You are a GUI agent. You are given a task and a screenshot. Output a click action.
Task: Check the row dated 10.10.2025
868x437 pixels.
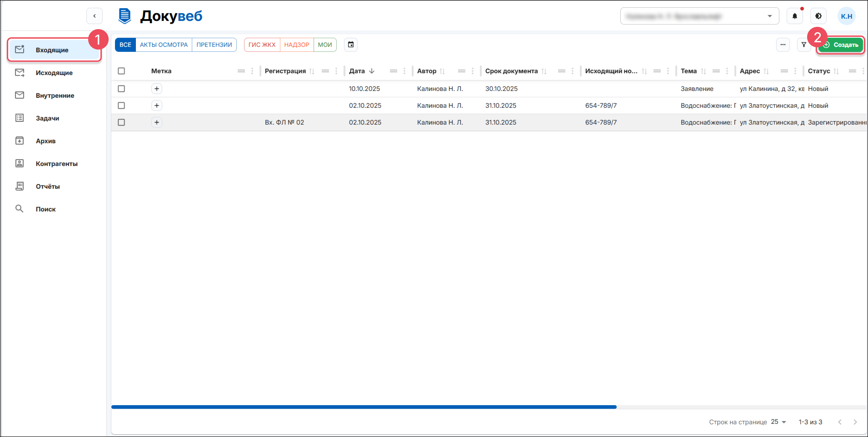coord(121,89)
